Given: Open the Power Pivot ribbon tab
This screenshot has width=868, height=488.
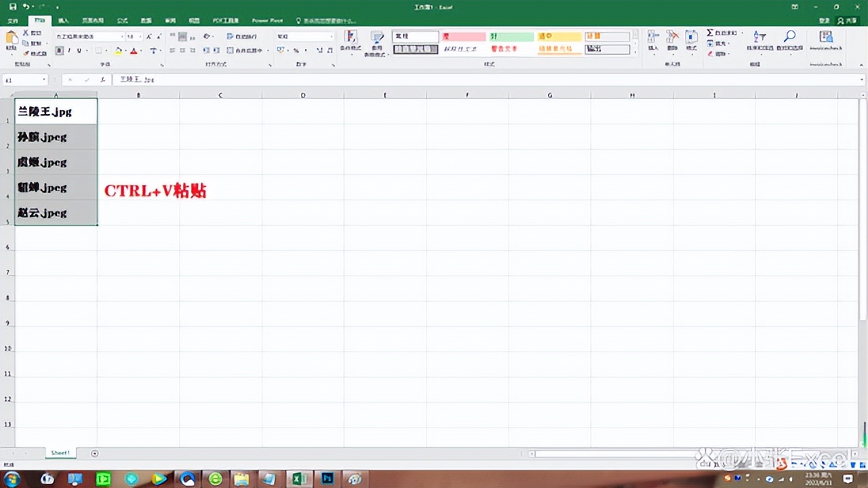Looking at the screenshot, I should [x=269, y=20].
